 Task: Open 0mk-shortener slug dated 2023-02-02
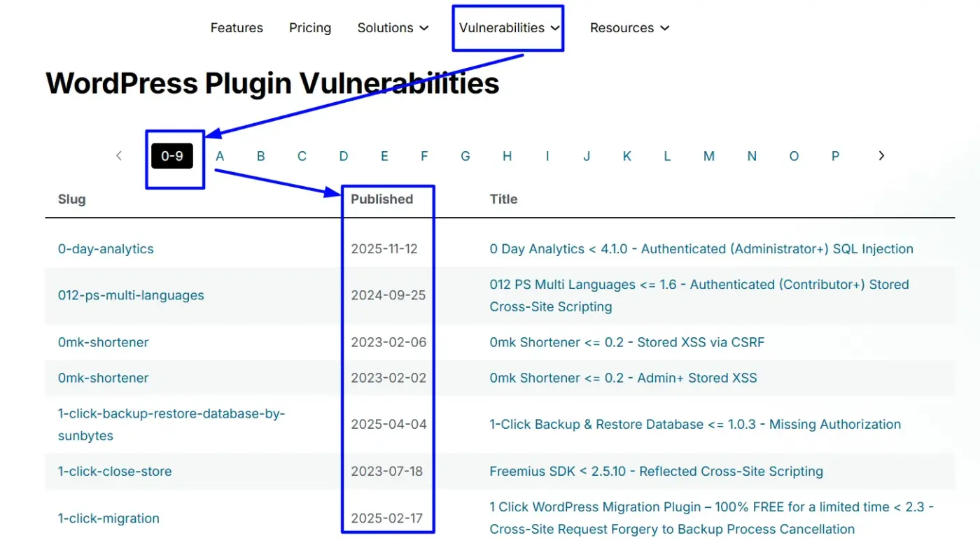pos(104,378)
